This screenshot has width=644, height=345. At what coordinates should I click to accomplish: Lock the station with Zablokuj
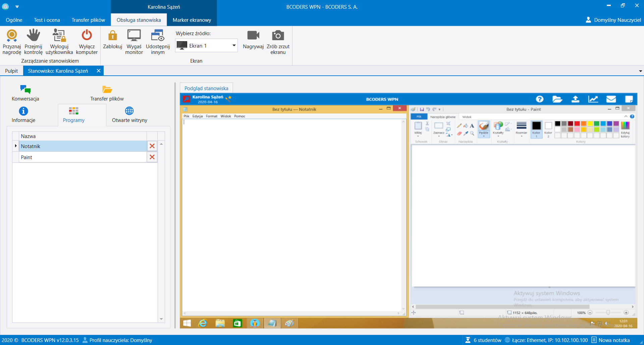(112, 40)
